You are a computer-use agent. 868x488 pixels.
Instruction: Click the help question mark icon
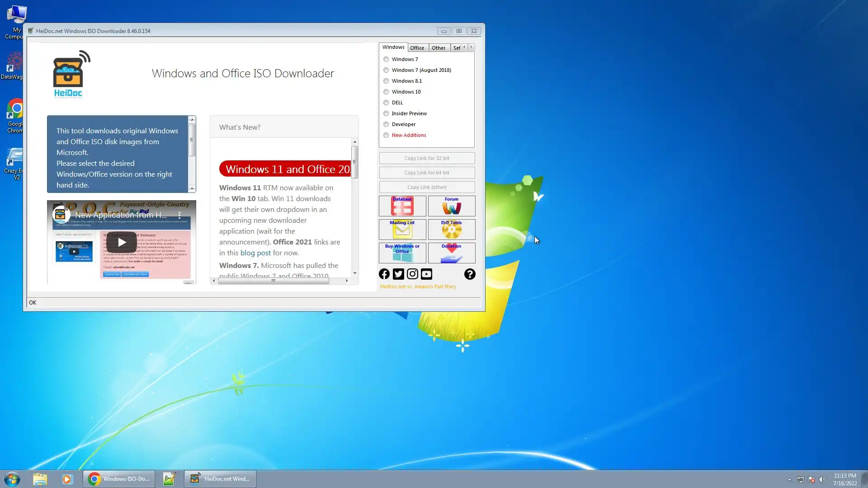pyautogui.click(x=470, y=274)
